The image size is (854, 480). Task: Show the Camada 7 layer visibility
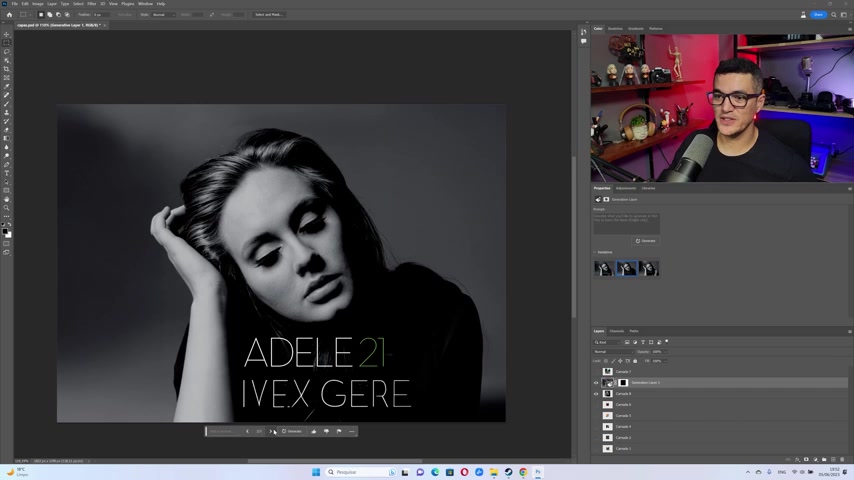pos(596,372)
